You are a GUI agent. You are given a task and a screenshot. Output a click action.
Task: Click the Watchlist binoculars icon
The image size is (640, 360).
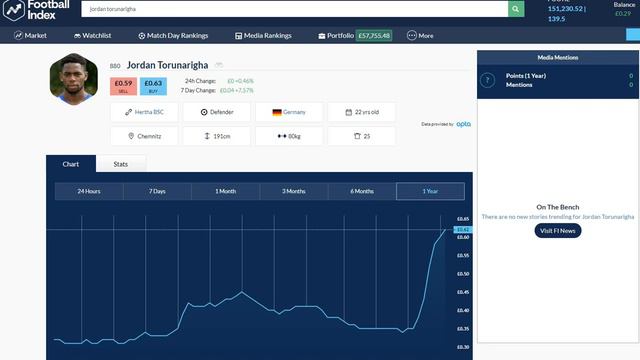[x=77, y=36]
